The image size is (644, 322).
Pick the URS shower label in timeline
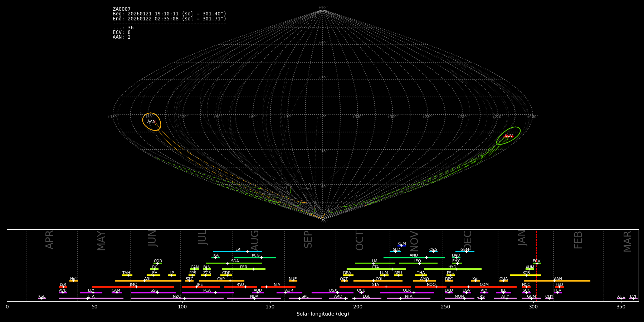click(x=481, y=297)
